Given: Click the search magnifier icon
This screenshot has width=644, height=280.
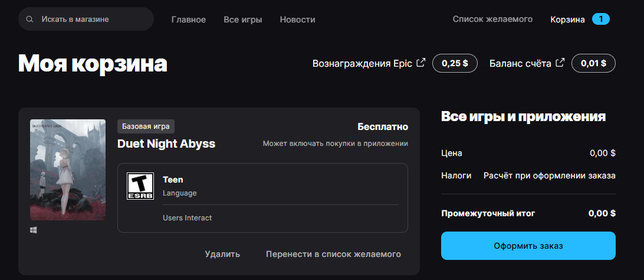Looking at the screenshot, I should pos(29,19).
